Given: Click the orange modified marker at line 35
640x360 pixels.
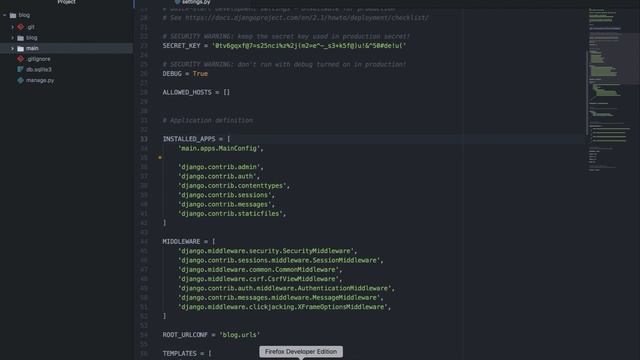Looking at the screenshot, I should (160, 158).
